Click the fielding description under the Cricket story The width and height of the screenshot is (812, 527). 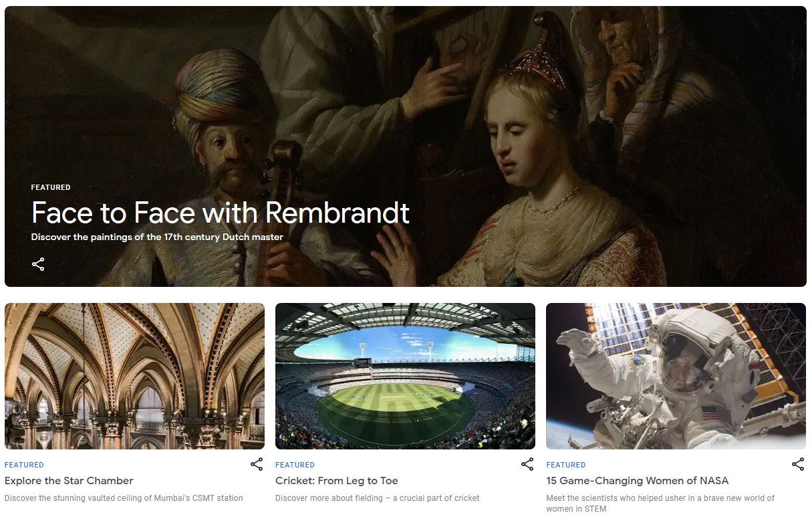[x=377, y=498]
